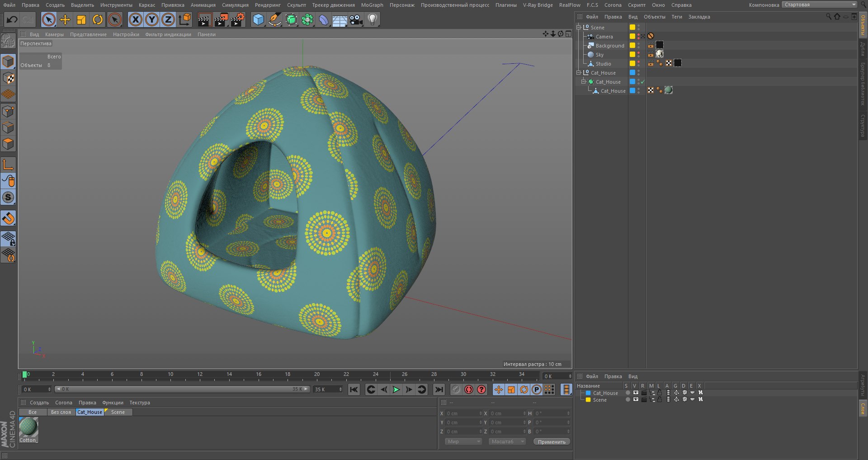The height and width of the screenshot is (460, 868).
Task: Enable the Texture mode icon in left sidebar
Action: 9,78
